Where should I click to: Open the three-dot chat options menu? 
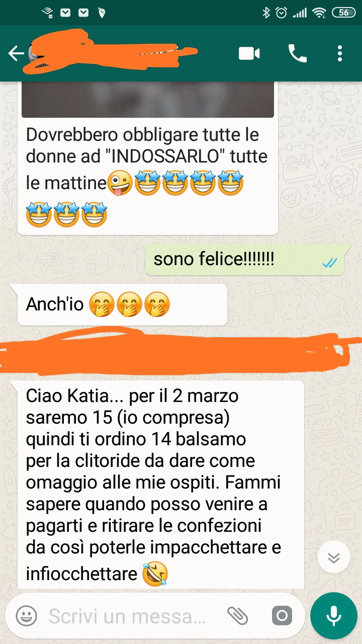pos(340,53)
